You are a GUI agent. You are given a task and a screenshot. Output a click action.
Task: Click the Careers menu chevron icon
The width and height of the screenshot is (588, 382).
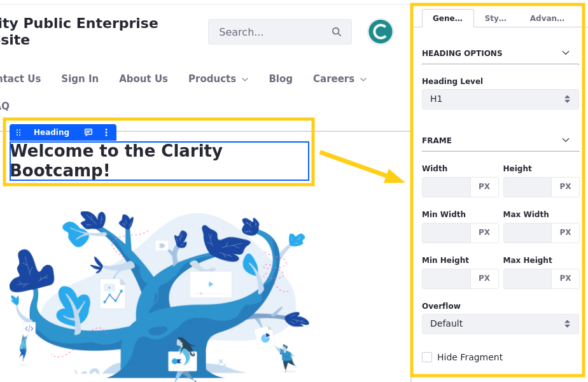363,79
